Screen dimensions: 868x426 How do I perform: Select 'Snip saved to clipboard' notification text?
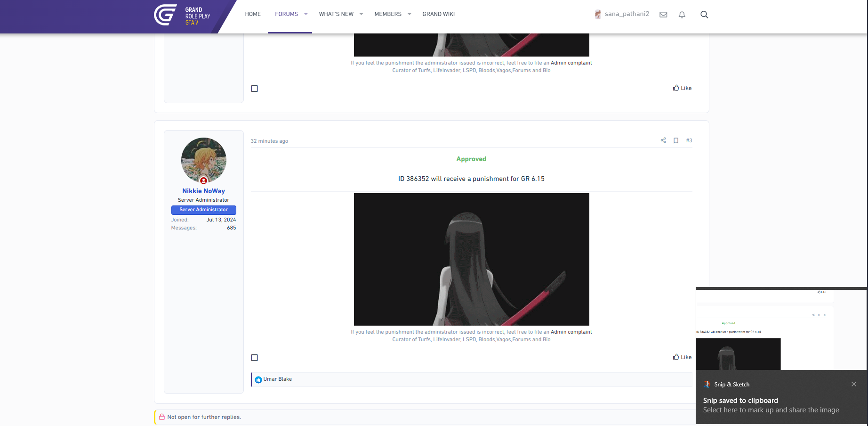(740, 401)
